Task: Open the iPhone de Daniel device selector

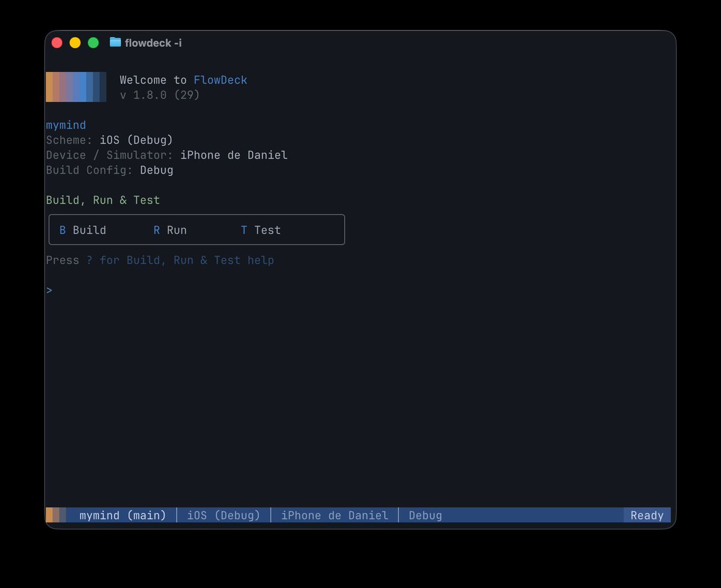Action: [335, 515]
